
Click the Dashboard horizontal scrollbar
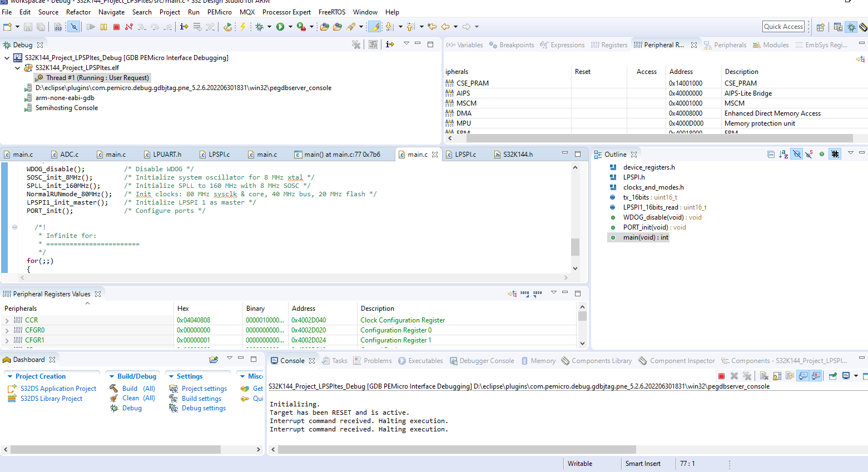tap(115, 449)
